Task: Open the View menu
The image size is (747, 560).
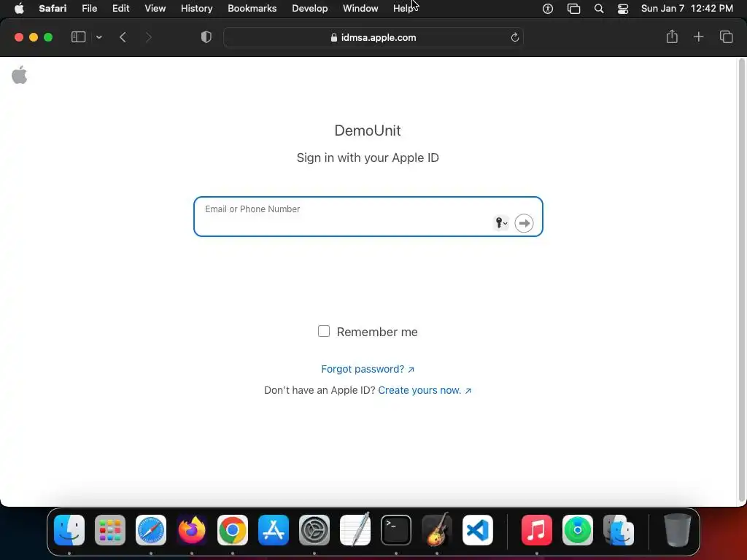Action: [x=155, y=9]
